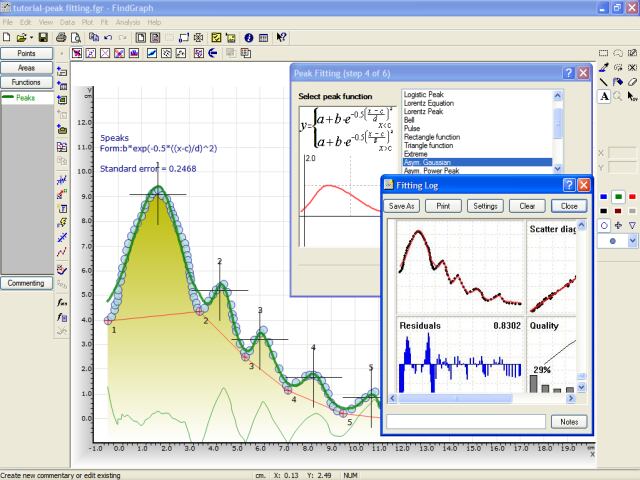Open the Analysis menu
The image size is (640, 480).
point(128,22)
